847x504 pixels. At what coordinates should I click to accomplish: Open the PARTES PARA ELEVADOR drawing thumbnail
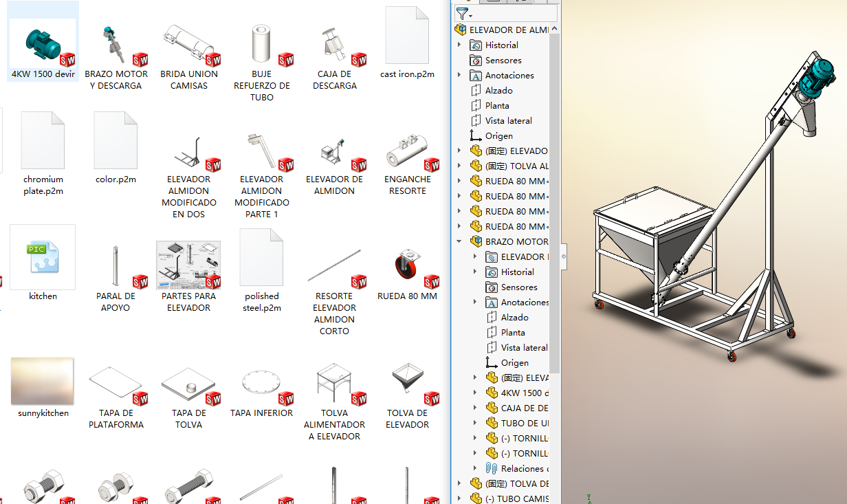tap(188, 265)
